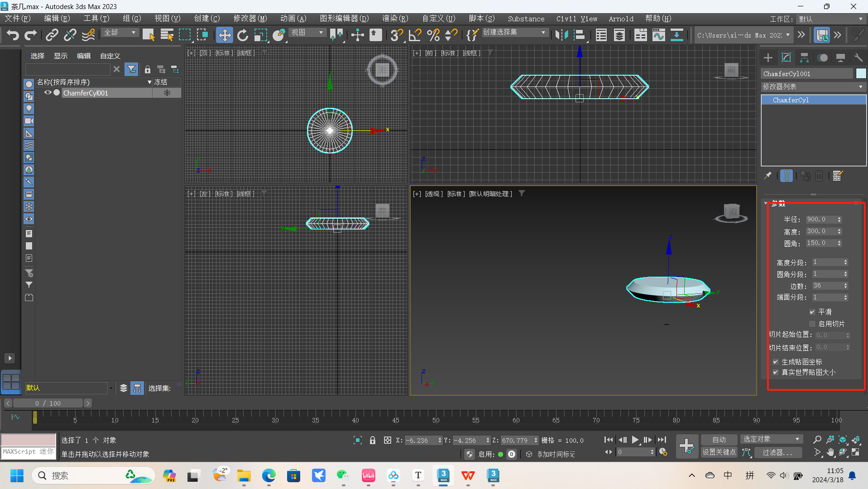Open the reference coordinate (视图) dropdown

point(307,33)
